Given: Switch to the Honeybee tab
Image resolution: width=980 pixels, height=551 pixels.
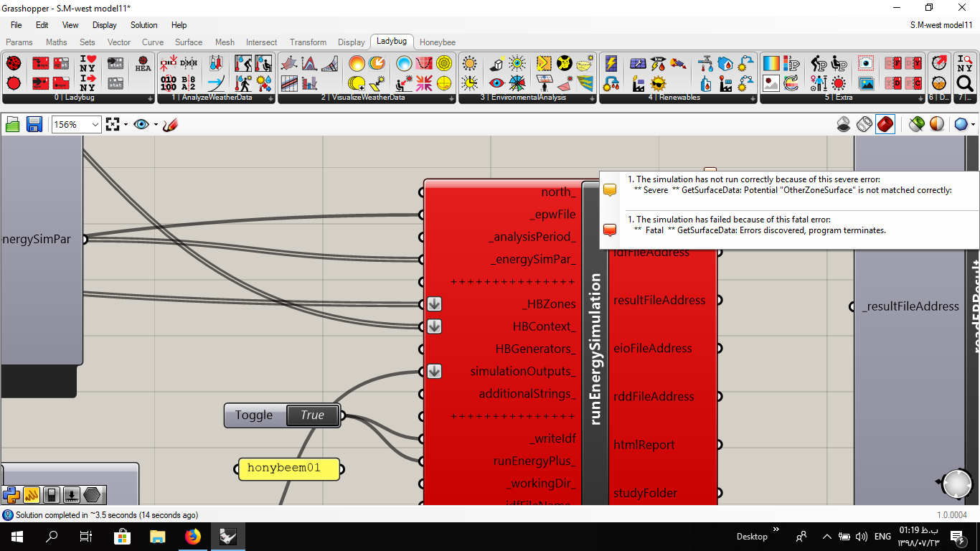Looking at the screenshot, I should (438, 42).
